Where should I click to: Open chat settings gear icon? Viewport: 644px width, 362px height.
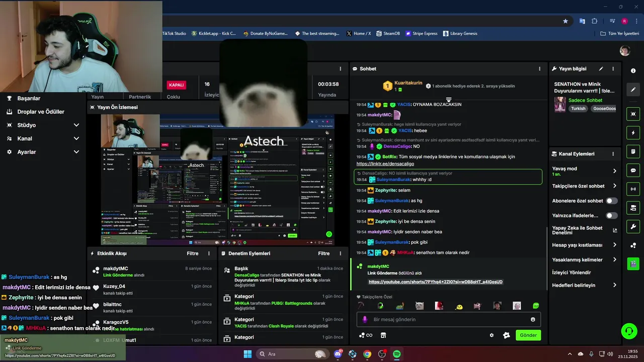pos(492,335)
